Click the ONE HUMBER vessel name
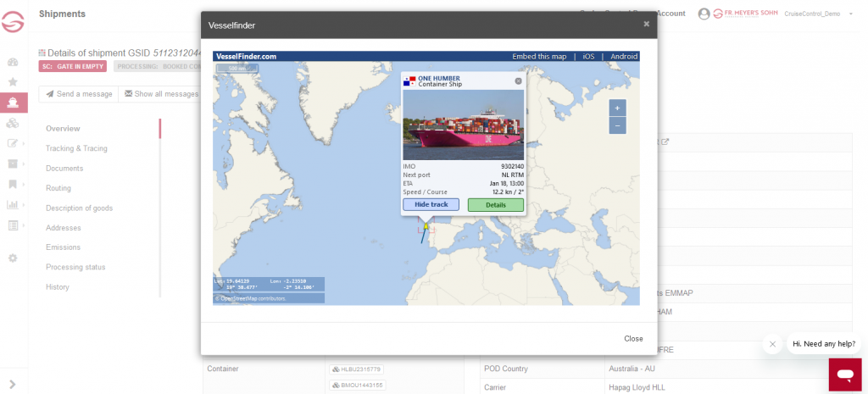Viewport: 868px width, 394px height. 439,79
